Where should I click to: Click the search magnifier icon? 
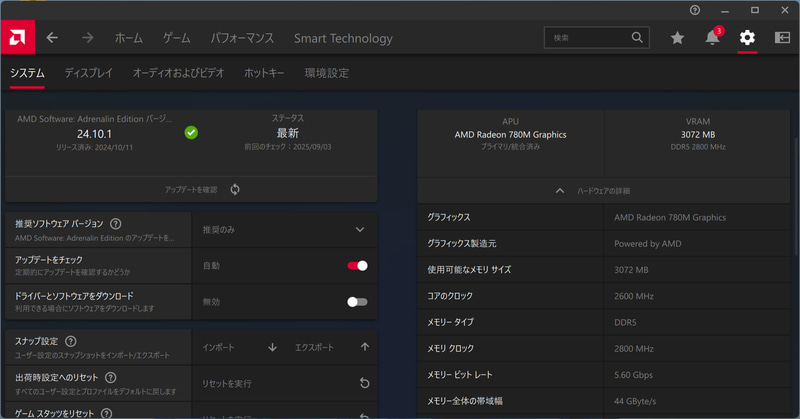point(637,37)
